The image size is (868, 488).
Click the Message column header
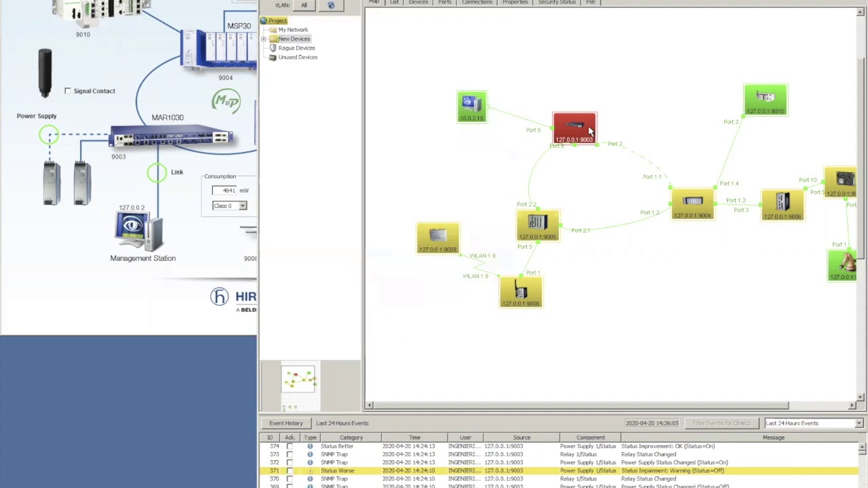(773, 438)
